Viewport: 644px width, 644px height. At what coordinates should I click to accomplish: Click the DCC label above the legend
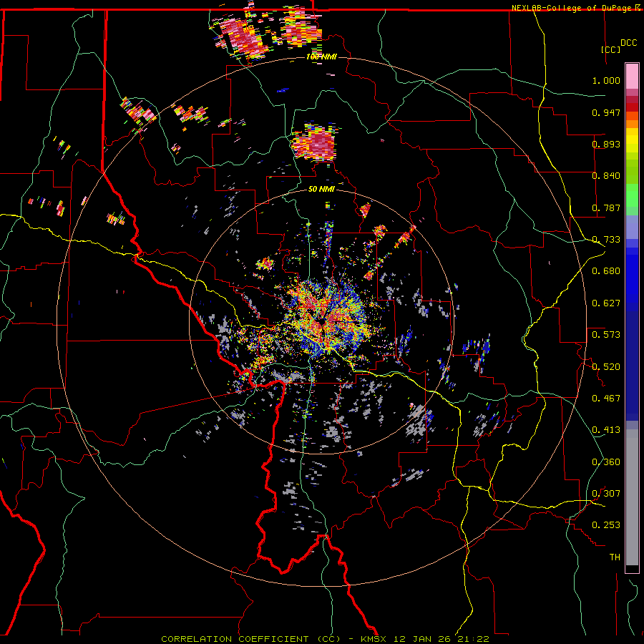point(628,43)
